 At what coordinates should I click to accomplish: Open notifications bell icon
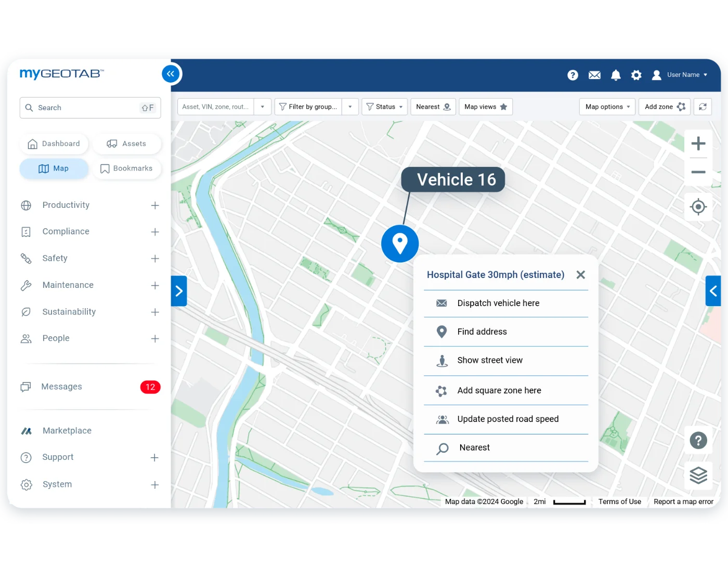point(616,75)
